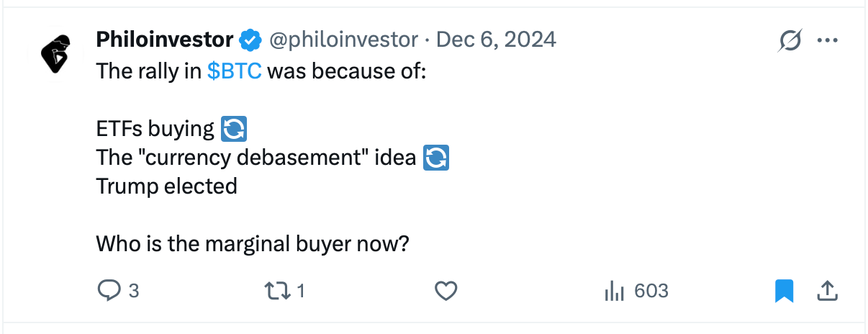Open the Dec 6, 2024 timestamp
Screen dimensions: 868x334
point(496,40)
